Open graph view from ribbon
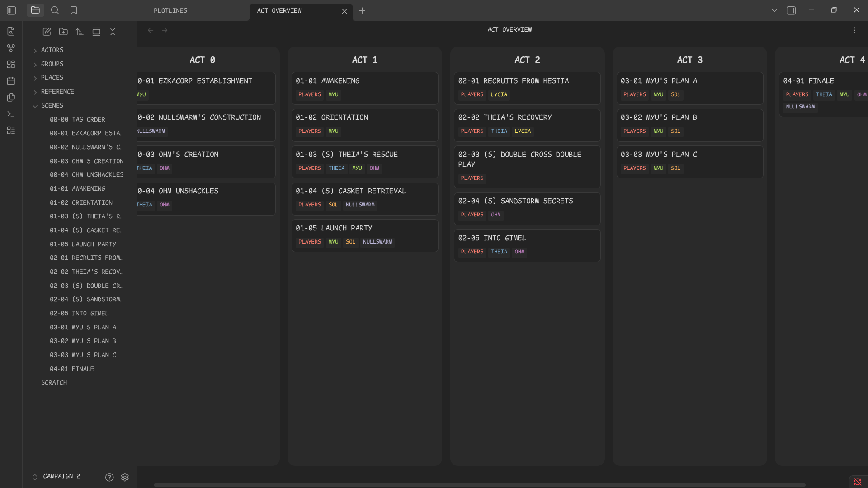This screenshot has height=488, width=868. (x=11, y=48)
